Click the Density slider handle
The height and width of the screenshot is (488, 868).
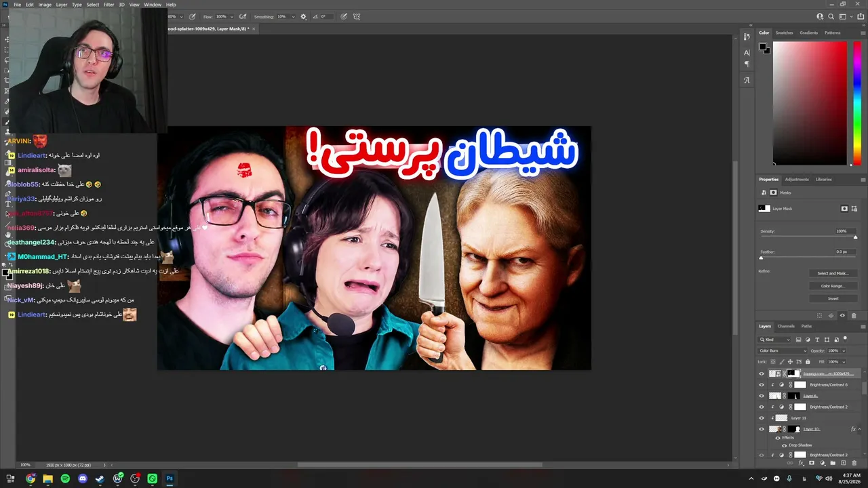(855, 237)
